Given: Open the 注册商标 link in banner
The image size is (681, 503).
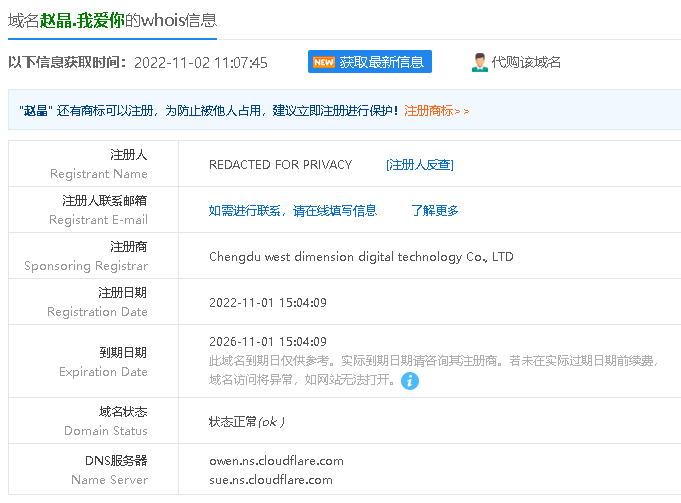Looking at the screenshot, I should [x=429, y=110].
